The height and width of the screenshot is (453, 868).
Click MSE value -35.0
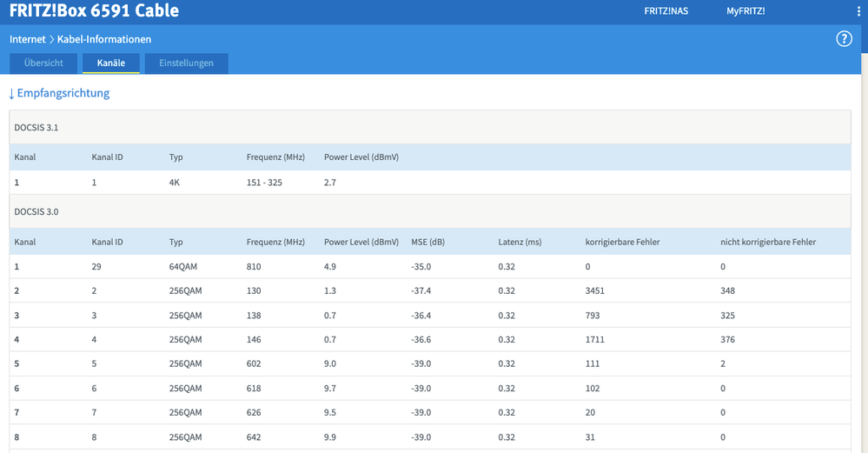pyautogui.click(x=421, y=266)
